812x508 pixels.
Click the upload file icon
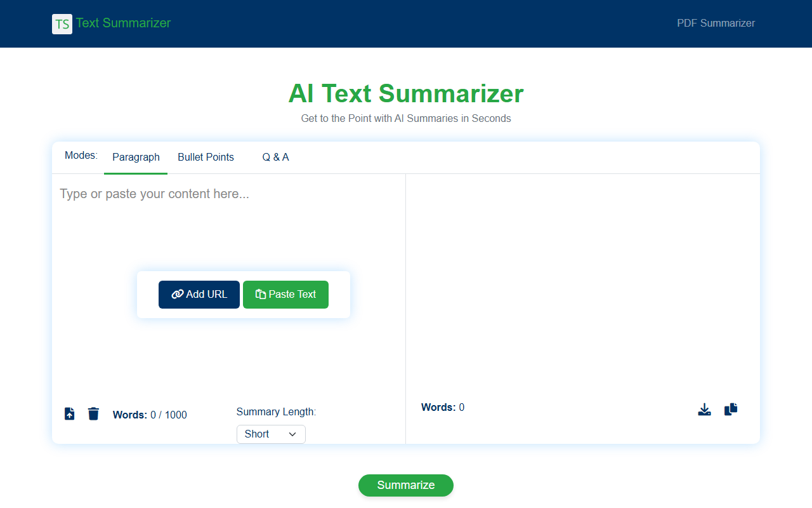coord(70,414)
